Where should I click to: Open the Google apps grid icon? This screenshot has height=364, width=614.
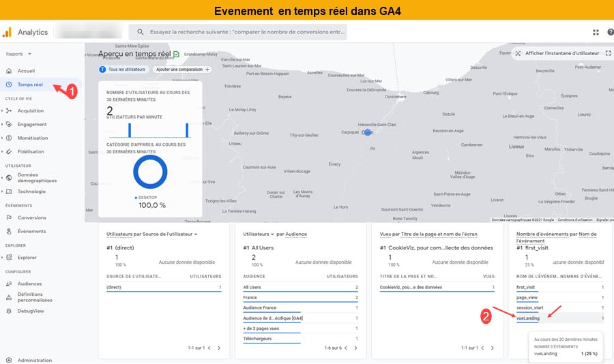click(596, 32)
